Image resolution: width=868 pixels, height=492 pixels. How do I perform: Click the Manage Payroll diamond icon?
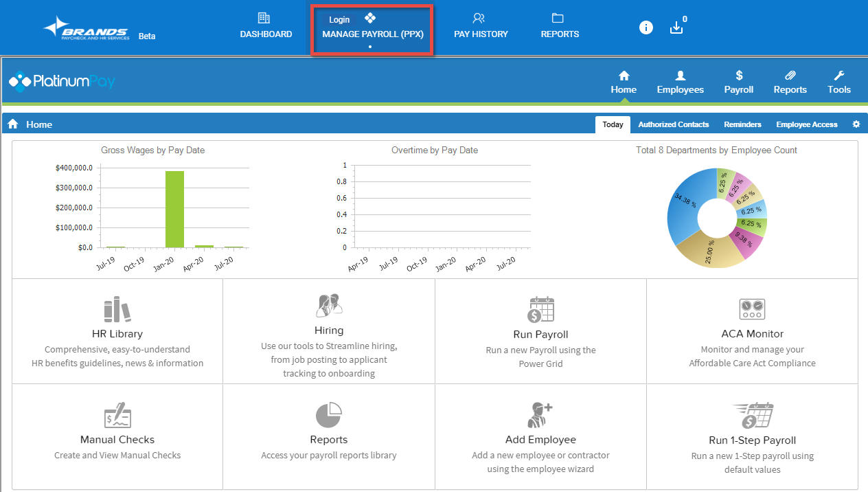click(x=370, y=18)
